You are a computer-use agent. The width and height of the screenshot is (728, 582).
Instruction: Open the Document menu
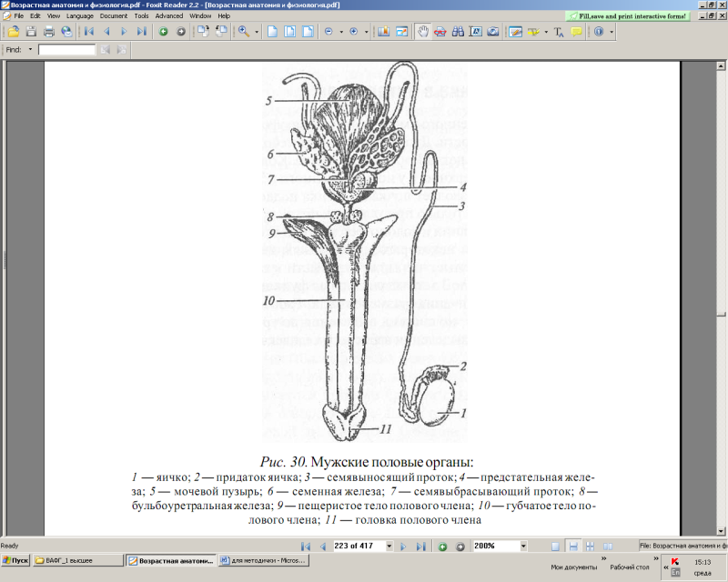(x=113, y=15)
